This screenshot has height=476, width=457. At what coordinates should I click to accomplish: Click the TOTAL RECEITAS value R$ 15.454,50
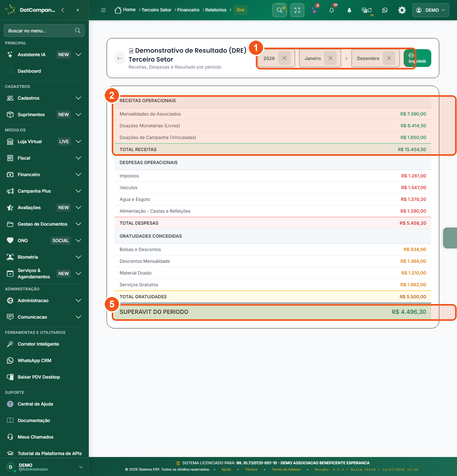pyautogui.click(x=412, y=149)
